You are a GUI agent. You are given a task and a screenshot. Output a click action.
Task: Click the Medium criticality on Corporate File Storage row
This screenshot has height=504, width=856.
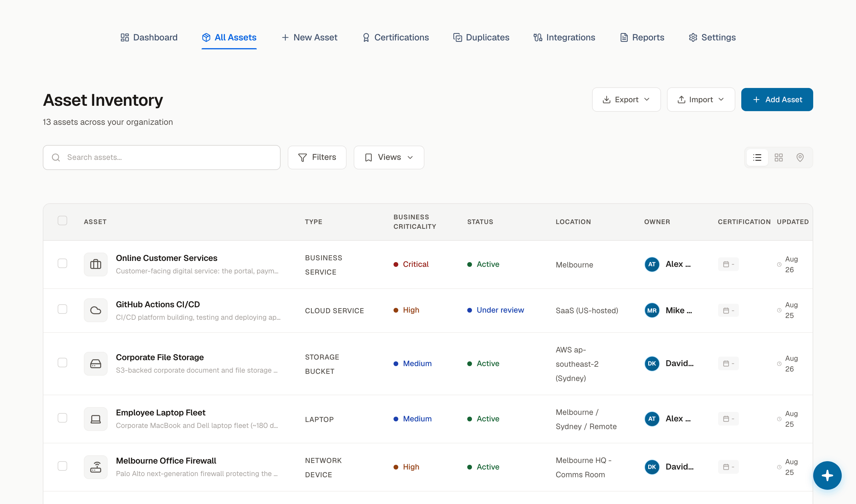413,364
